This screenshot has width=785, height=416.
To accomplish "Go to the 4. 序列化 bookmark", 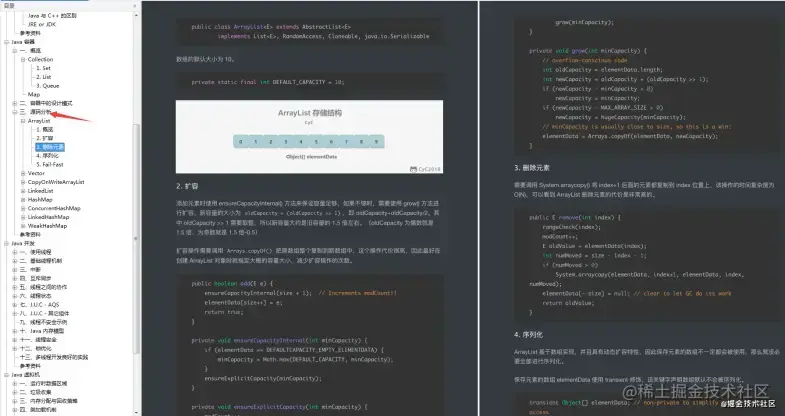I will point(47,156).
